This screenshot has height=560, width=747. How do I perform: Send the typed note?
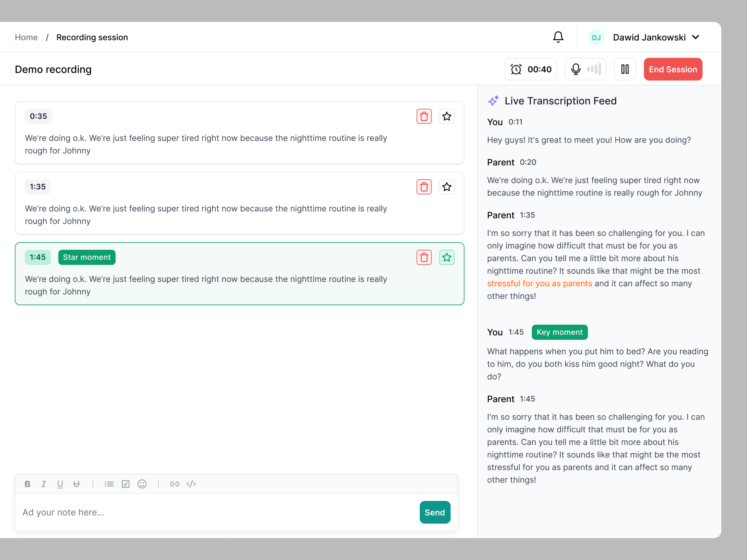click(435, 512)
